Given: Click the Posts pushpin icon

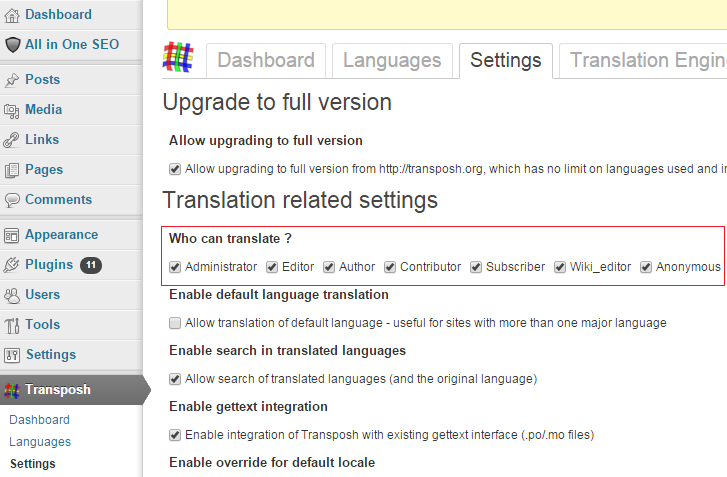Looking at the screenshot, I should tap(12, 80).
